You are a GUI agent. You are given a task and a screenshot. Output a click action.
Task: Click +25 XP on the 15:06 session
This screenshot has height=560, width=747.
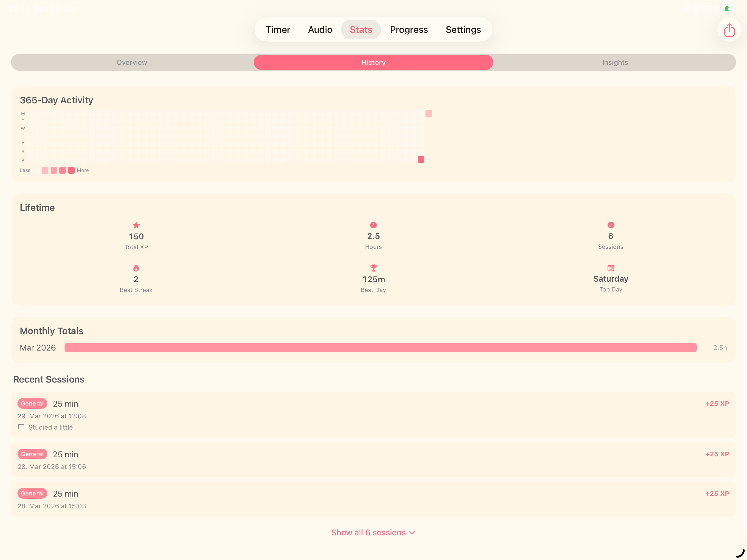point(717,454)
